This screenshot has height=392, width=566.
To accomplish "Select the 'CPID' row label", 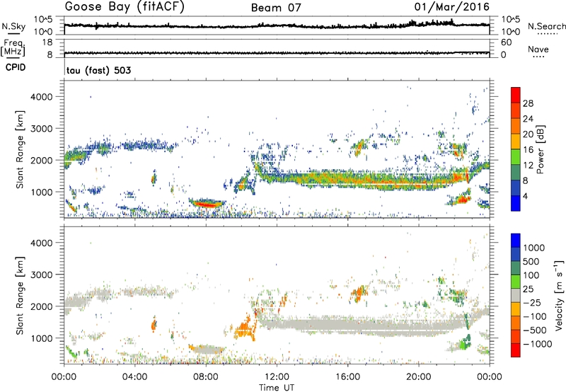I will click(x=16, y=67).
